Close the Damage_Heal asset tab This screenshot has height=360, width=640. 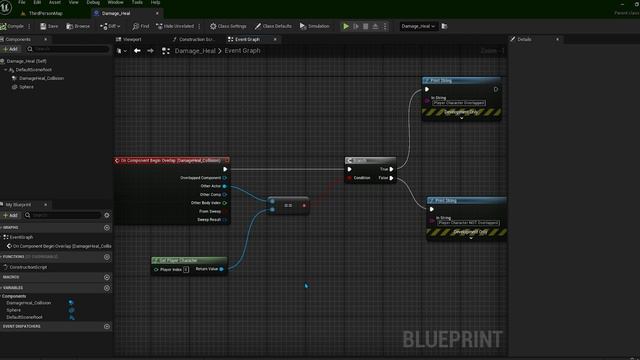157,13
